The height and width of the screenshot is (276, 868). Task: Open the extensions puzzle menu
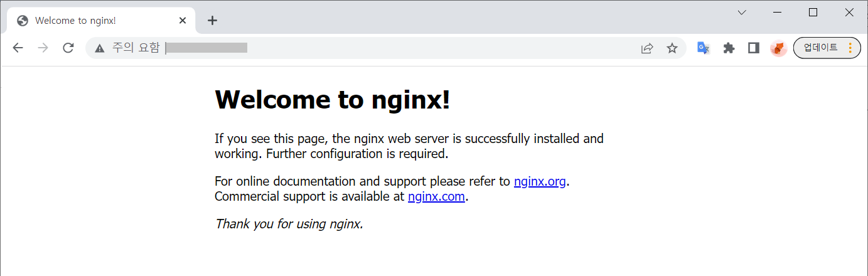[x=729, y=48]
